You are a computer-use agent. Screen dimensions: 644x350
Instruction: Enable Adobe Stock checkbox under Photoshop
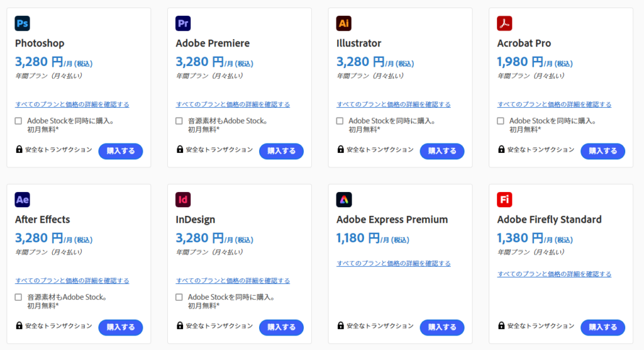point(19,121)
